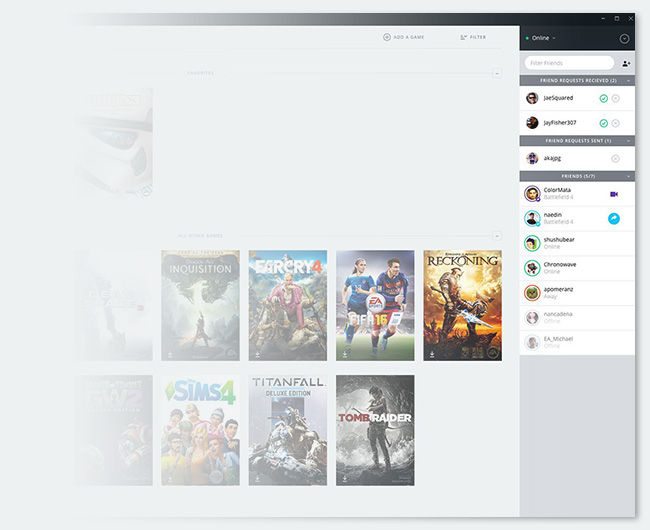Click EA_Michael's offline avatar
This screenshot has width=650, height=530.
tap(532, 343)
